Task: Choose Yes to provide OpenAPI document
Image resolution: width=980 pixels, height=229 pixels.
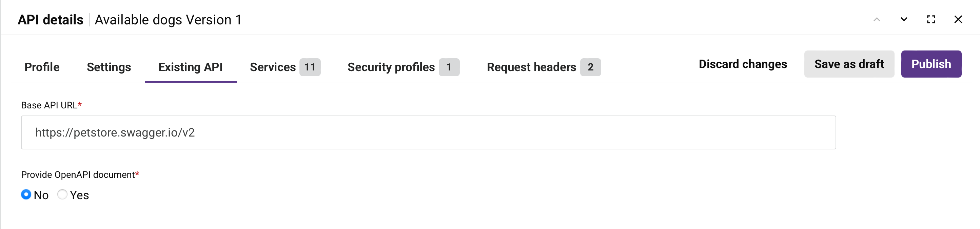Action: [x=62, y=194]
